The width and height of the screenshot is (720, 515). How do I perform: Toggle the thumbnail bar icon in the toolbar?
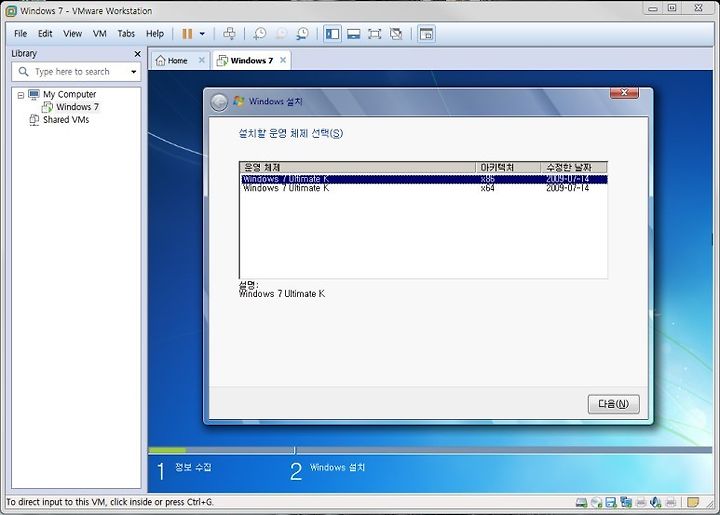[354, 34]
